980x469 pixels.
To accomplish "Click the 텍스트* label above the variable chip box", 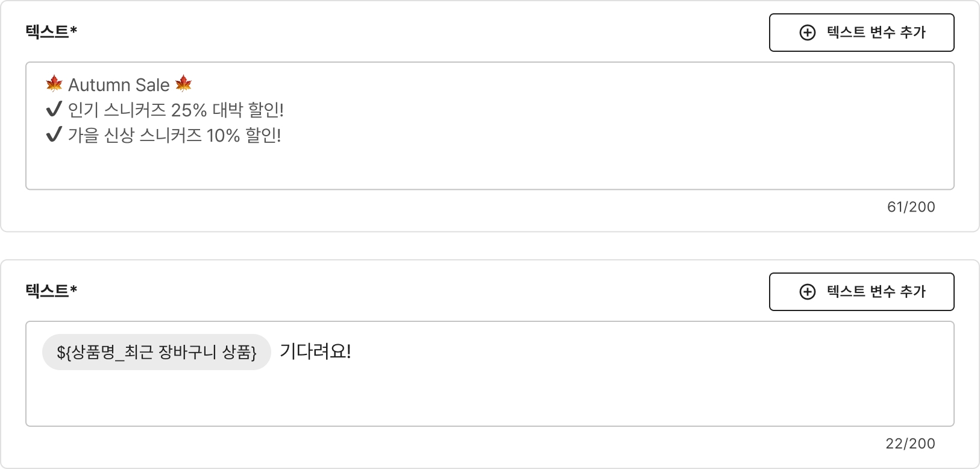I will point(51,291).
